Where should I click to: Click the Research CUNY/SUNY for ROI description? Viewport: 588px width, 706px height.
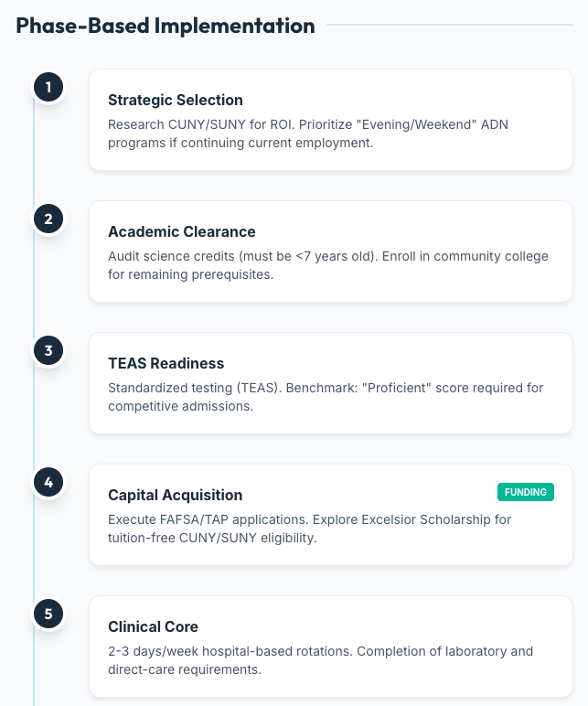point(308,134)
